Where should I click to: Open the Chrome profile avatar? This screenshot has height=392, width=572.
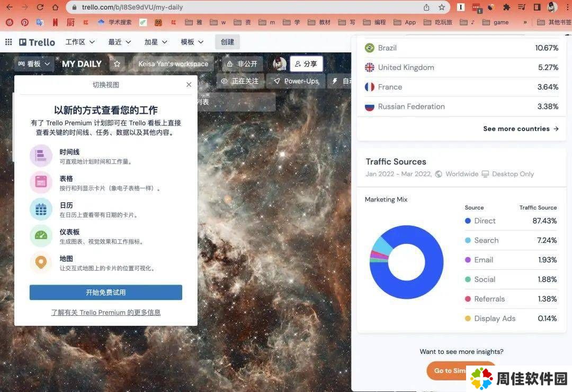(552, 7)
